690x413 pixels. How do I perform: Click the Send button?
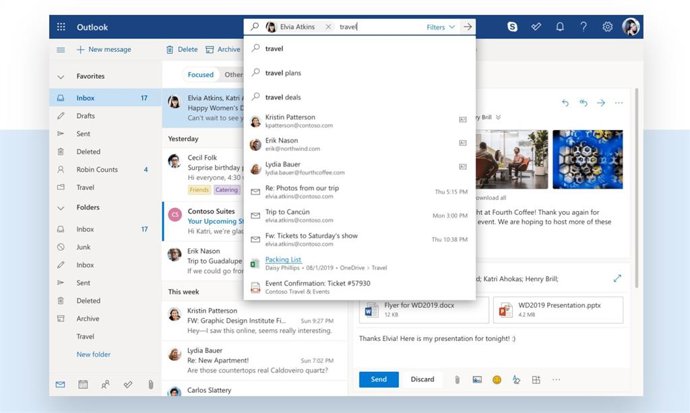(378, 380)
